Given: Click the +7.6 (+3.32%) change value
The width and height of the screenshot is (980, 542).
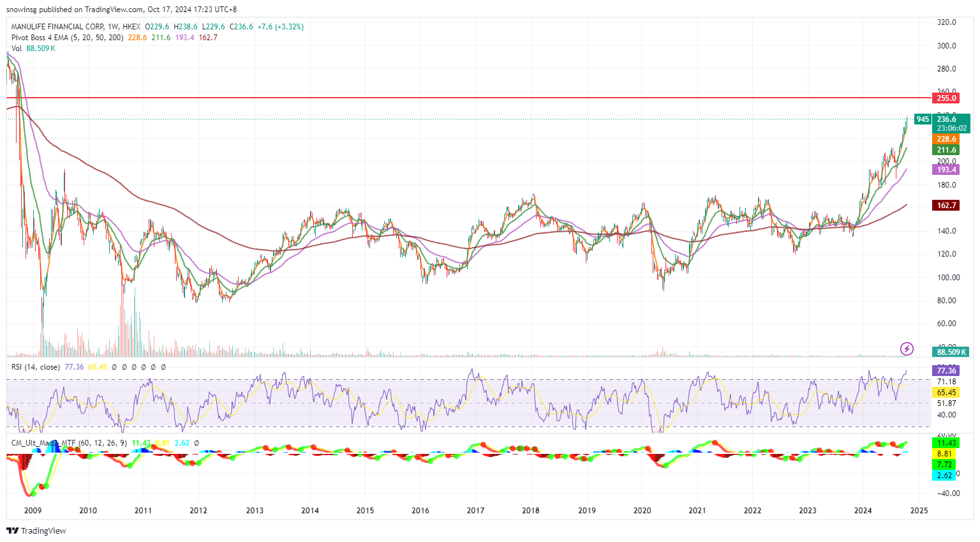Looking at the screenshot, I should pos(281,27).
